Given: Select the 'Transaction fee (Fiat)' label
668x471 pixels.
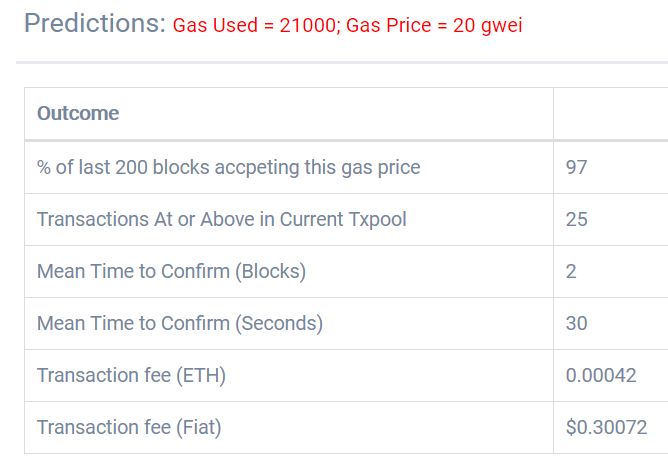Looking at the screenshot, I should (129, 427).
